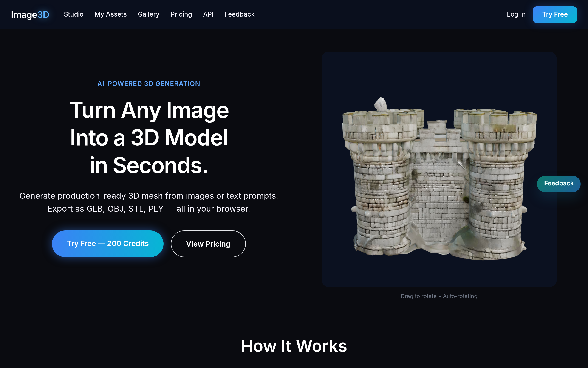Click Try Free — 200 Credits button

coord(108,244)
